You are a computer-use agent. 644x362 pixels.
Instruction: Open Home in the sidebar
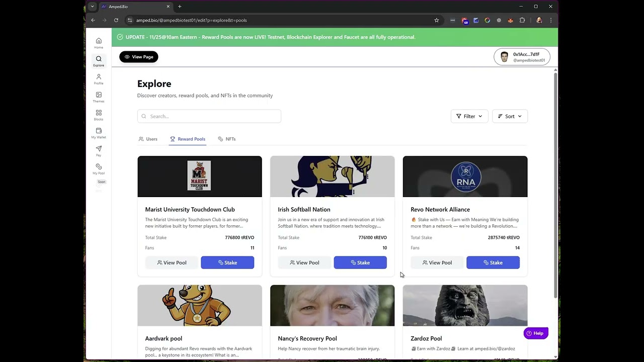pos(99,43)
